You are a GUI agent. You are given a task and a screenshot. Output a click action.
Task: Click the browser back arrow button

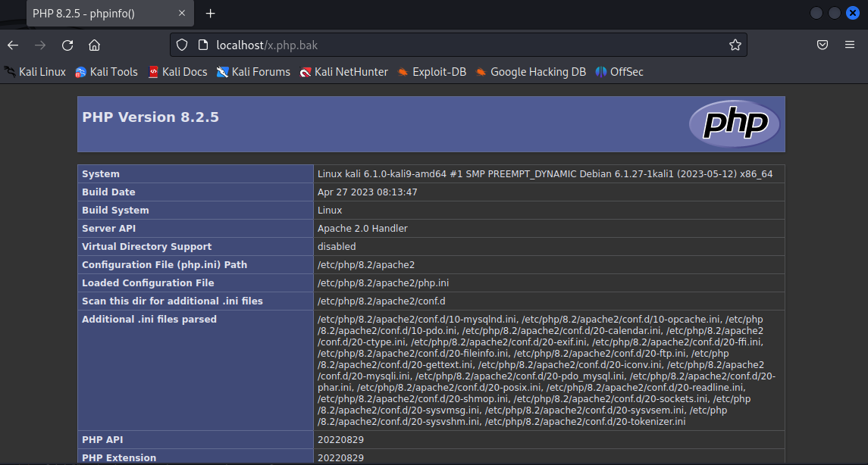coord(13,45)
